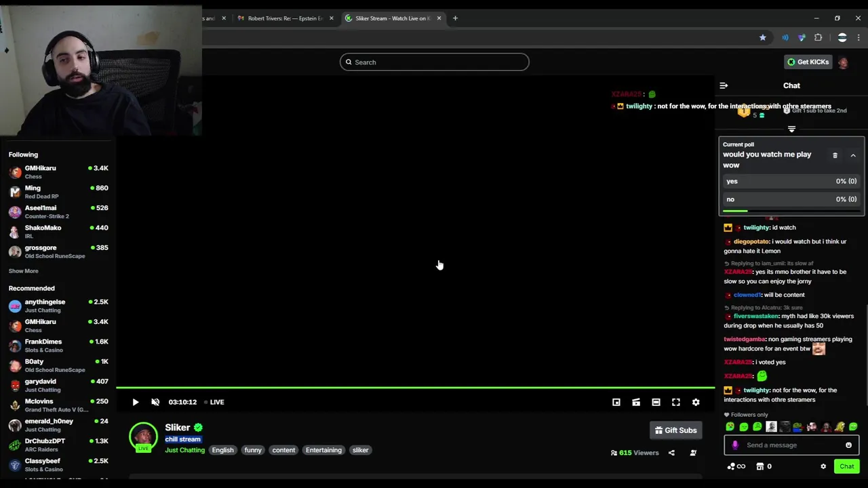Collapse the current poll chevron

(x=853, y=155)
